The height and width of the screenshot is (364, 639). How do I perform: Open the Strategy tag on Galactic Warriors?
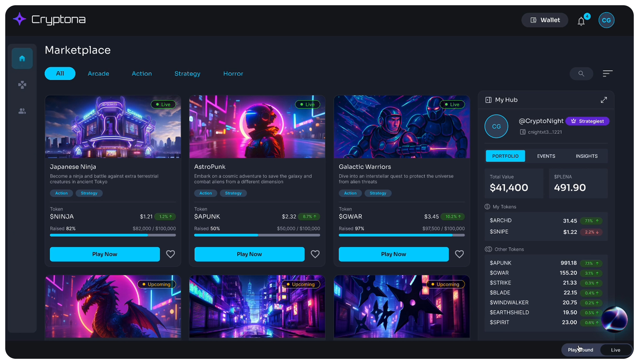[378, 193]
